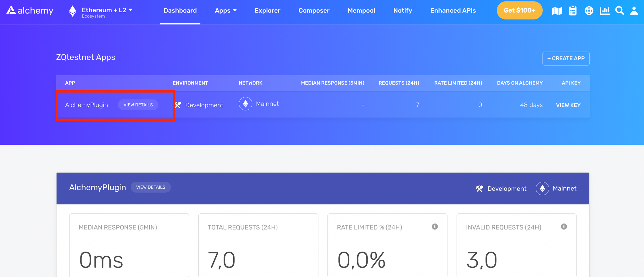Click the search magnifier icon

click(x=619, y=11)
